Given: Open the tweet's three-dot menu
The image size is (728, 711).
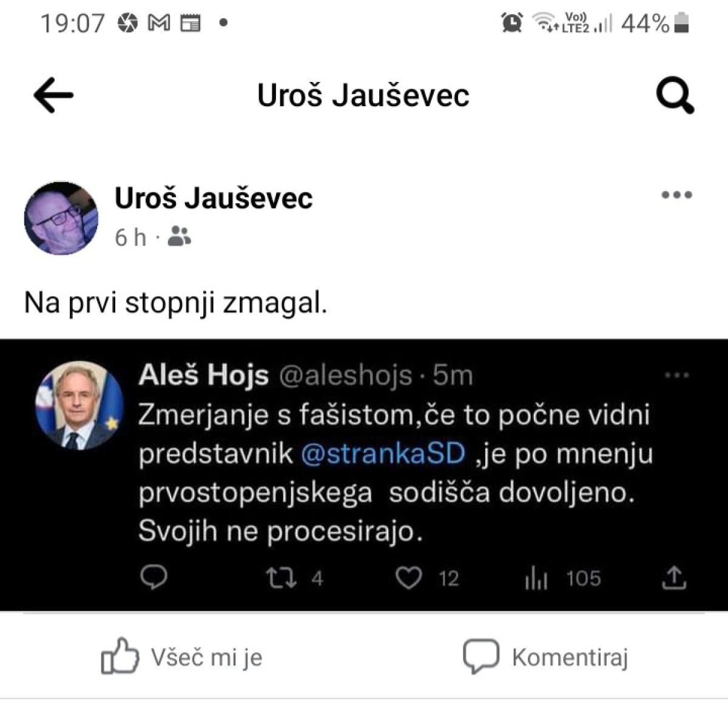Looking at the screenshot, I should 677,376.
